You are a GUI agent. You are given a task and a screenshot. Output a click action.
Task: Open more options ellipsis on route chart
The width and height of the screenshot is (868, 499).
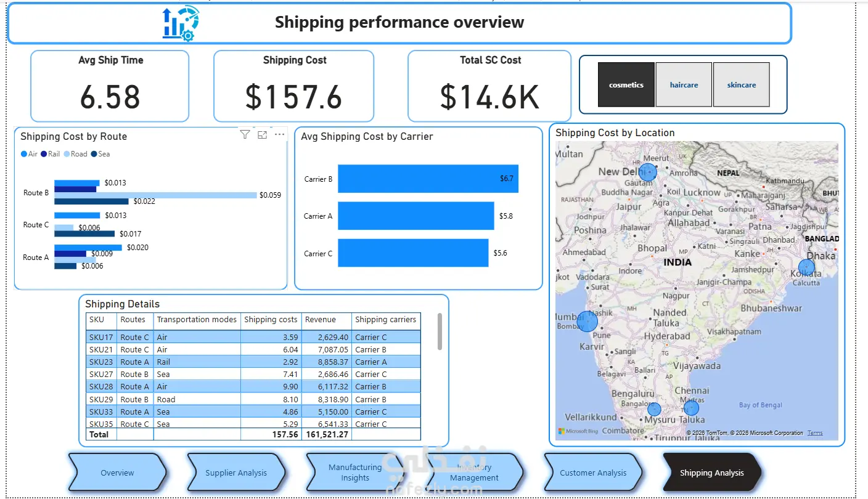(280, 134)
